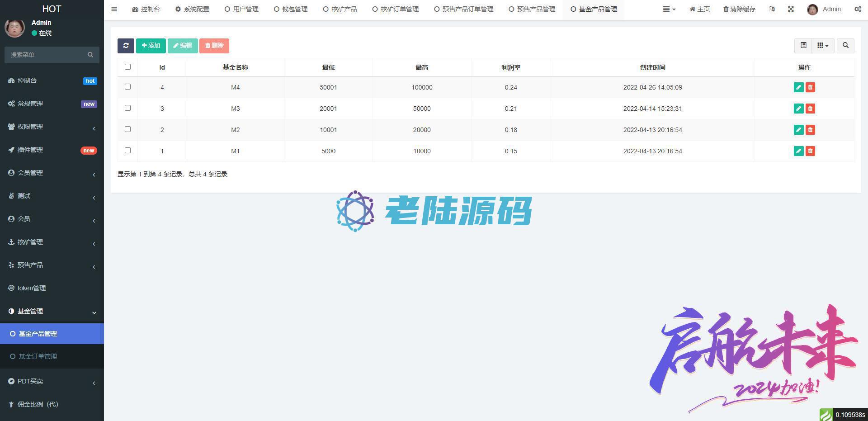Delete the M4 fund row
Image resolution: width=868 pixels, height=421 pixels.
coord(810,87)
